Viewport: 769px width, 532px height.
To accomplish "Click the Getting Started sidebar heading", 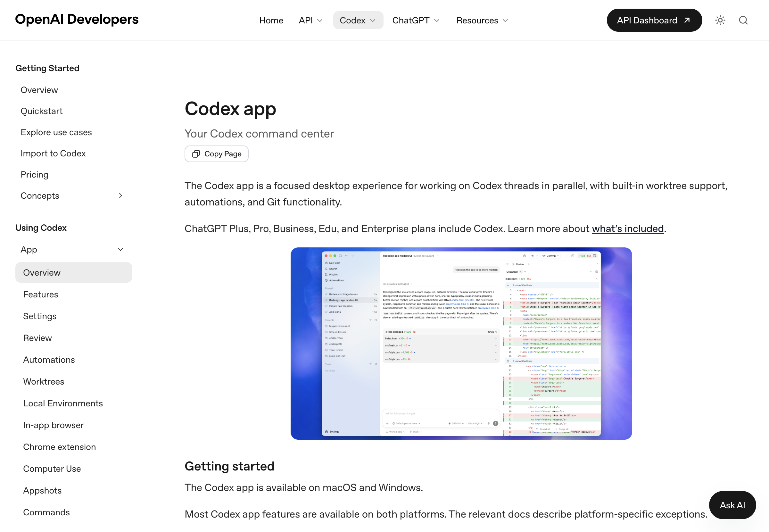I will pyautogui.click(x=48, y=68).
